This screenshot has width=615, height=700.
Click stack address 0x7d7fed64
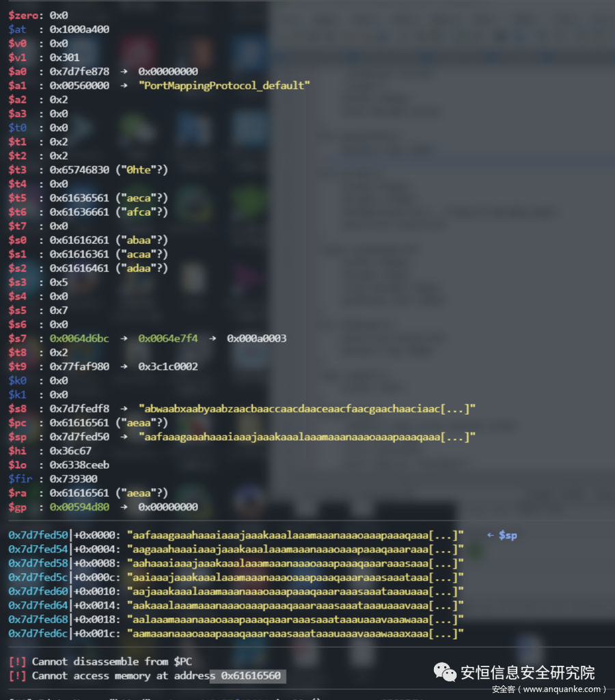[x=38, y=606]
